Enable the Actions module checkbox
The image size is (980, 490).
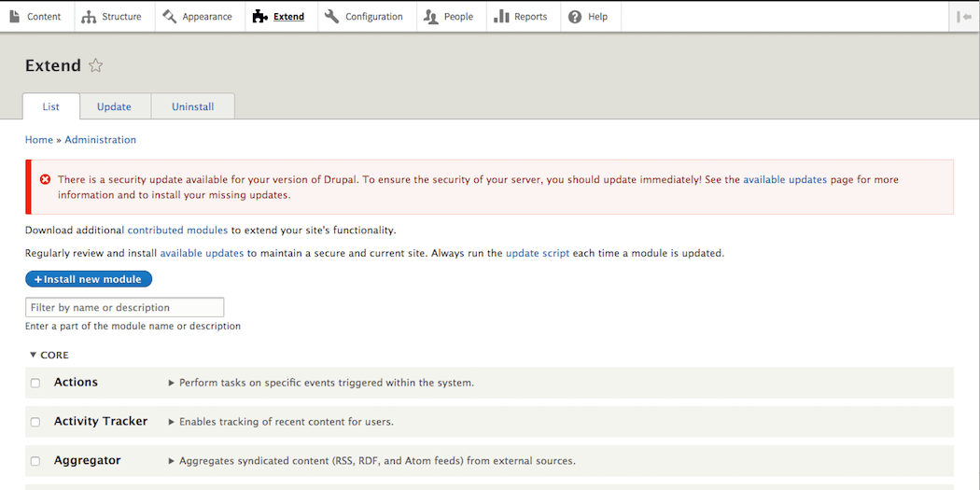[35, 383]
